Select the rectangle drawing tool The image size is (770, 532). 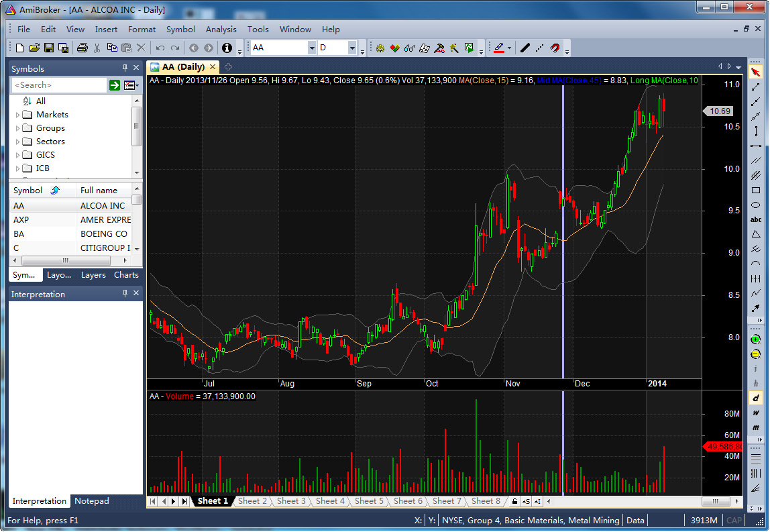(756, 190)
